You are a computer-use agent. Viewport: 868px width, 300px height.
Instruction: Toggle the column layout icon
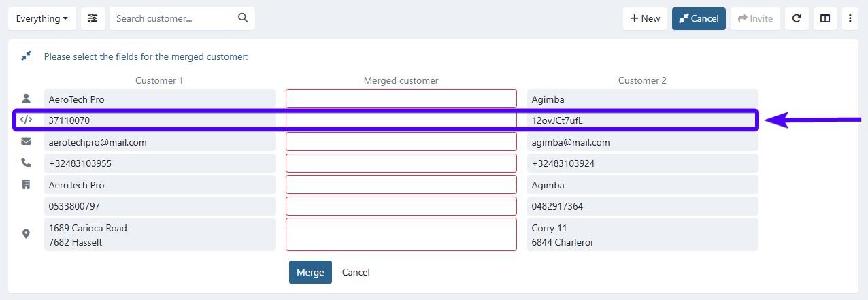pos(824,18)
